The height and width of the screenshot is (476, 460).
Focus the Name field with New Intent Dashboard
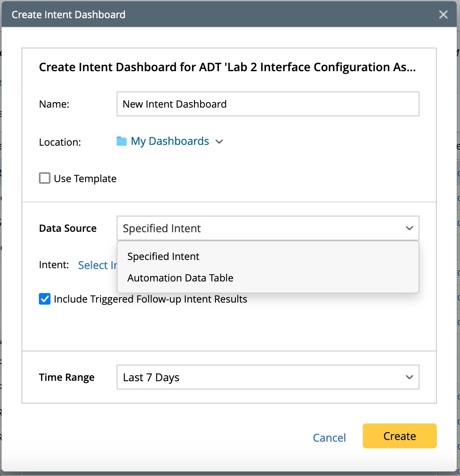pos(267,104)
